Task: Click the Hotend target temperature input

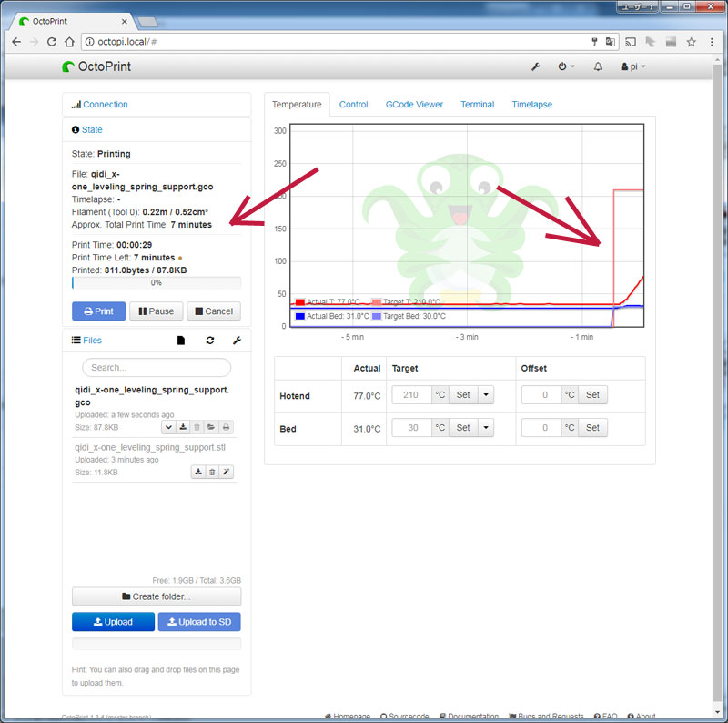Action: 412,395
